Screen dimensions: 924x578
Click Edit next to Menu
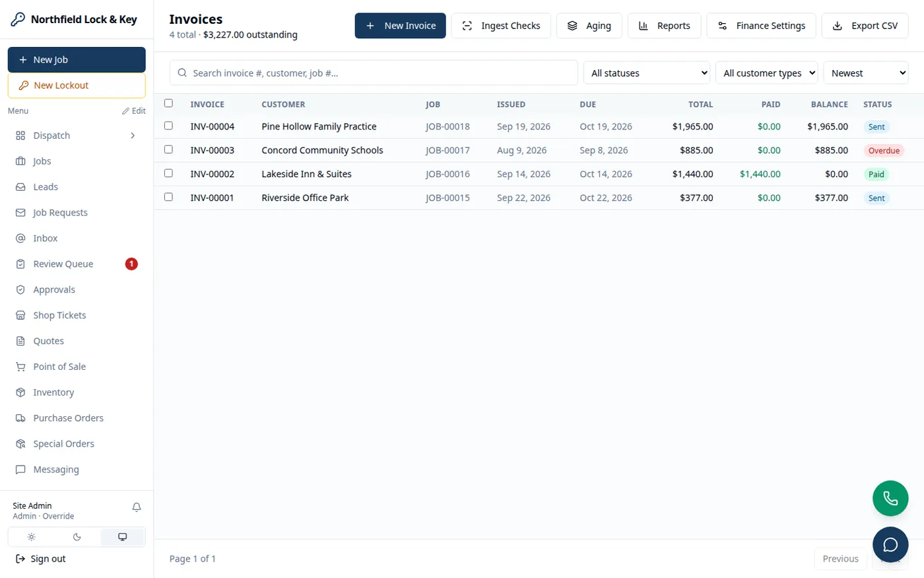[x=134, y=111]
